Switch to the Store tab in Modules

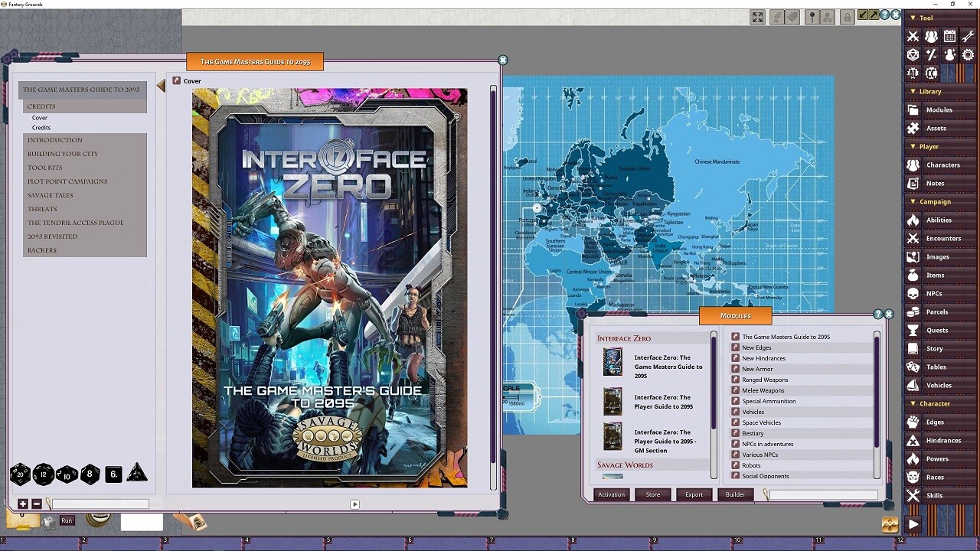(x=652, y=494)
